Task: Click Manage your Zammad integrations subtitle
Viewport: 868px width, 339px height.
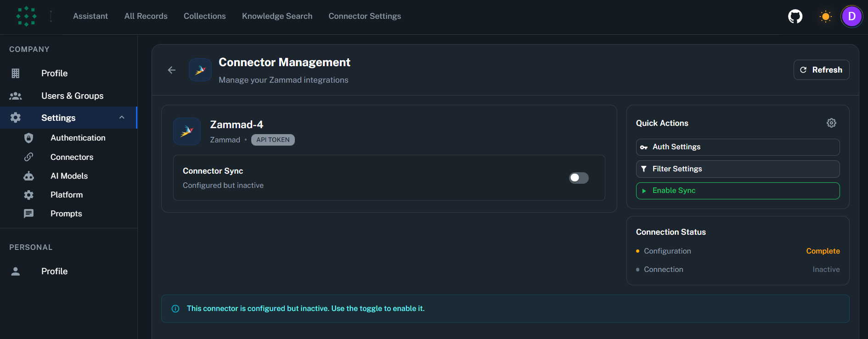Action: click(283, 80)
